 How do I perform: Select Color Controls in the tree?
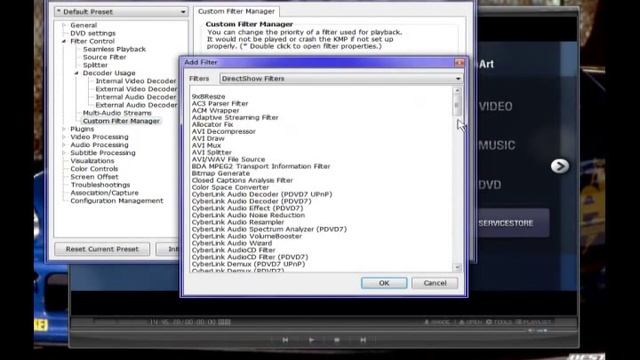[x=94, y=169]
